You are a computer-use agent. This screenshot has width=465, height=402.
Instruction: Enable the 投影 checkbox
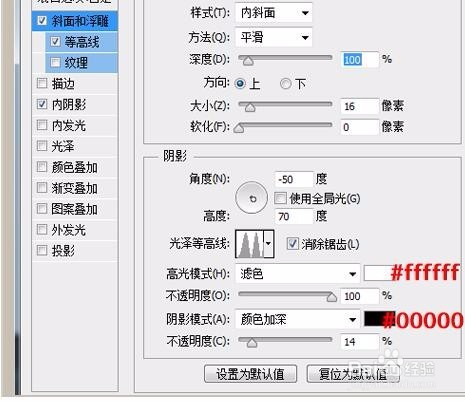point(42,250)
